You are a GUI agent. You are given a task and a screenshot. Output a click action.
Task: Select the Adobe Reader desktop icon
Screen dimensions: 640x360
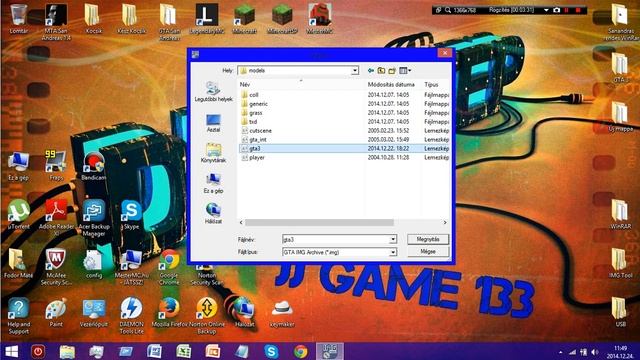click(x=56, y=217)
